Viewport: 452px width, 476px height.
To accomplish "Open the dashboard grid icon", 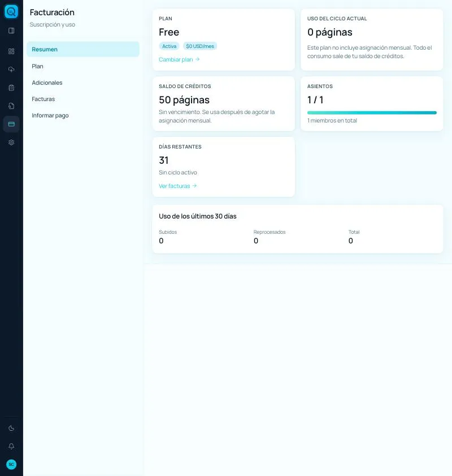I will (x=11, y=51).
